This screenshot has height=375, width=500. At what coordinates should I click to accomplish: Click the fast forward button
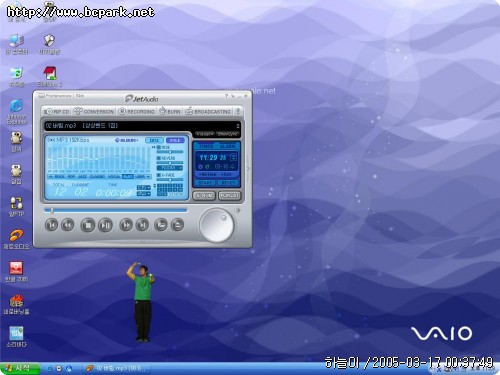(126, 225)
